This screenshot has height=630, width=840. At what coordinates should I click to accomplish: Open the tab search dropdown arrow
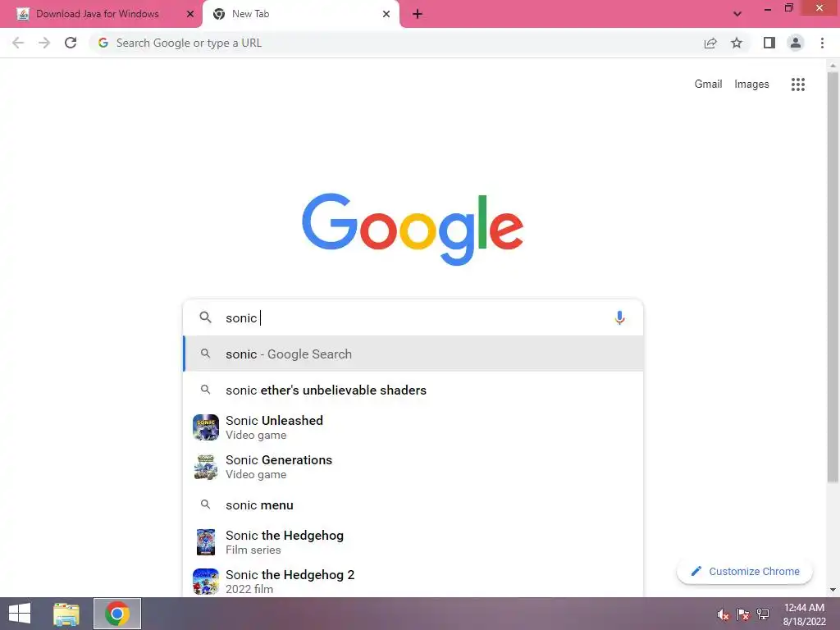tap(737, 14)
